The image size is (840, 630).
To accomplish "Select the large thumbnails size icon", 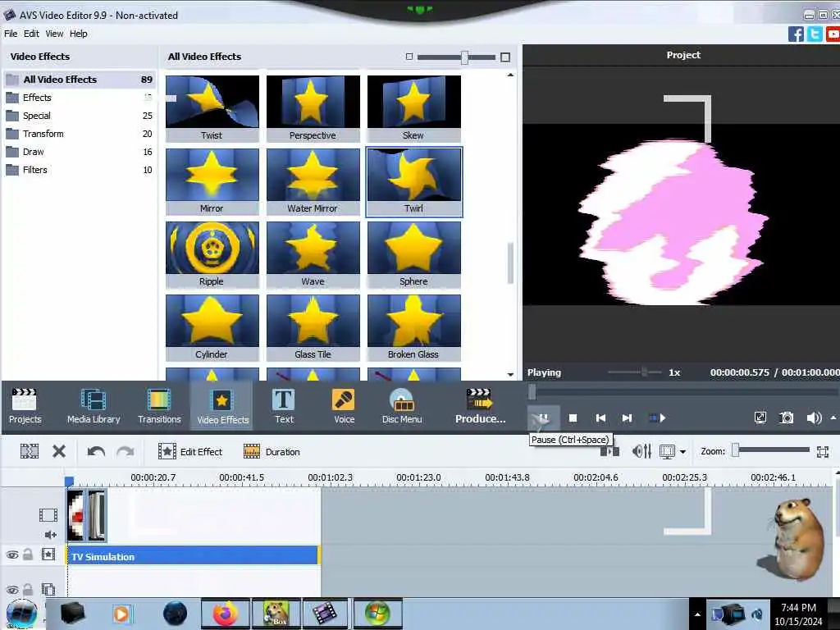I will click(504, 57).
